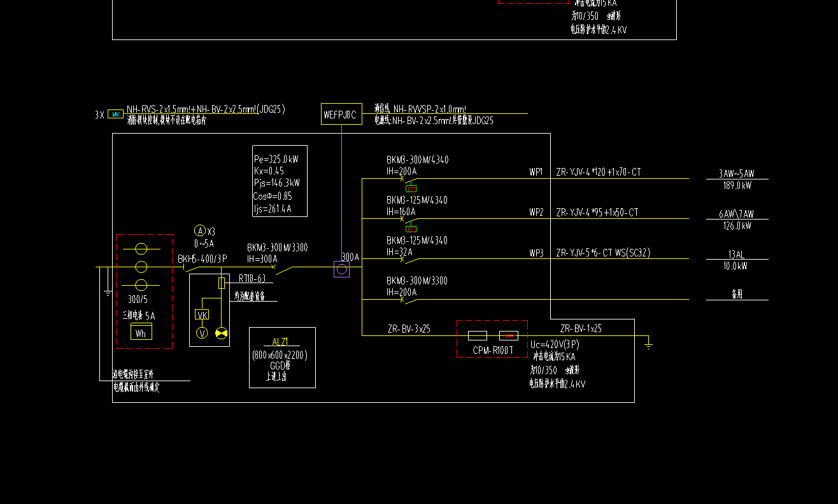
Task: Select the 126.0kW value
Action: click(737, 226)
